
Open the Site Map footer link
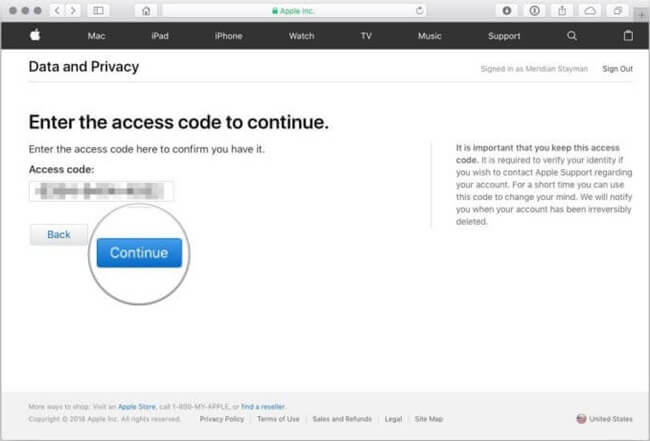point(429,419)
